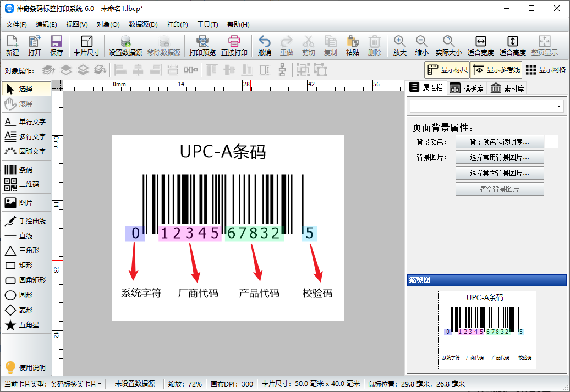Select the 矩形 rectangle tool

coord(26,265)
